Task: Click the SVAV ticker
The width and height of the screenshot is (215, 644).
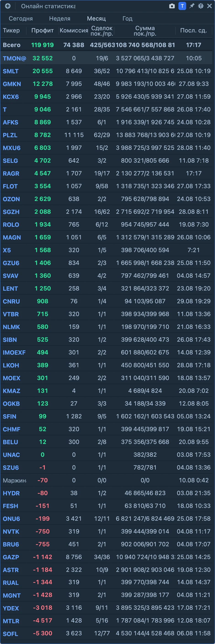Action: (11, 276)
